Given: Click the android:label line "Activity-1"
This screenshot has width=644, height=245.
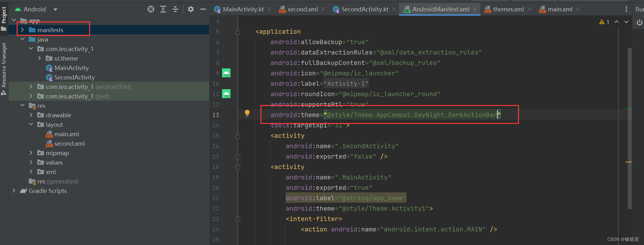Looking at the screenshot, I should [319, 84].
